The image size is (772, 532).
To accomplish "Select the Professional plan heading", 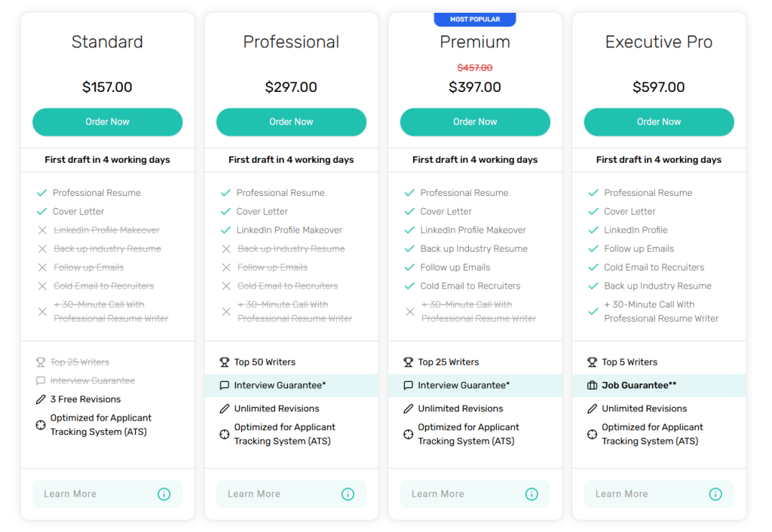I will point(291,42).
